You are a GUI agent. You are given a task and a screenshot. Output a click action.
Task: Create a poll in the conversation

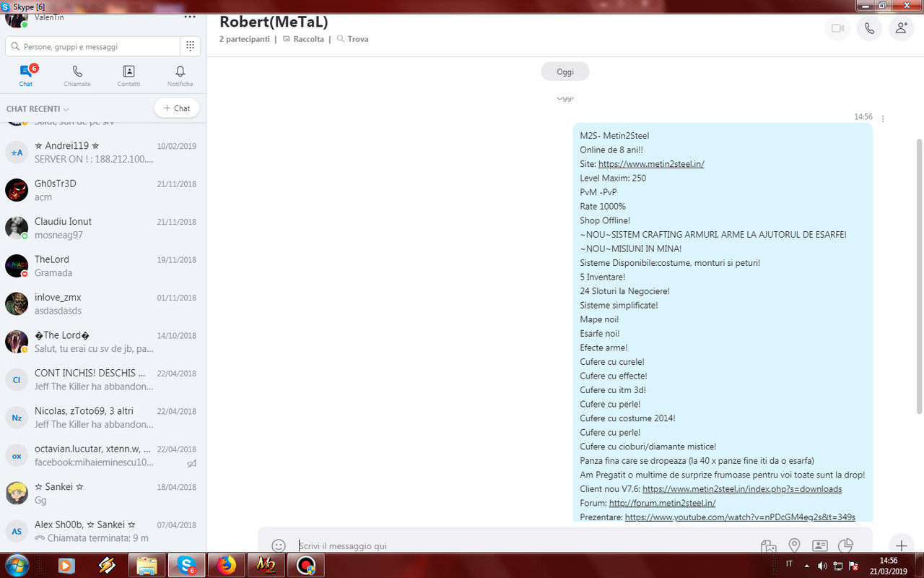click(846, 546)
